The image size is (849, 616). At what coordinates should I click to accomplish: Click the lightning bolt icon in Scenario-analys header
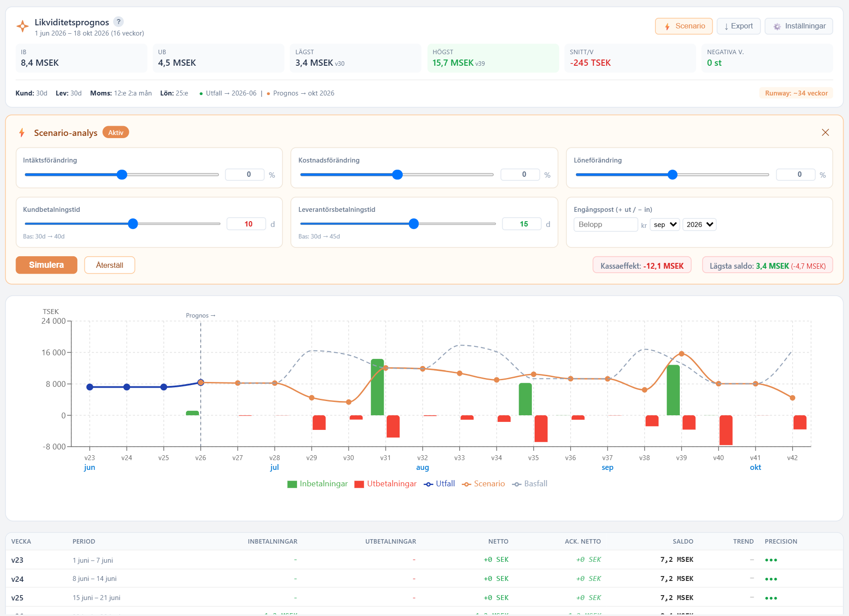(22, 132)
